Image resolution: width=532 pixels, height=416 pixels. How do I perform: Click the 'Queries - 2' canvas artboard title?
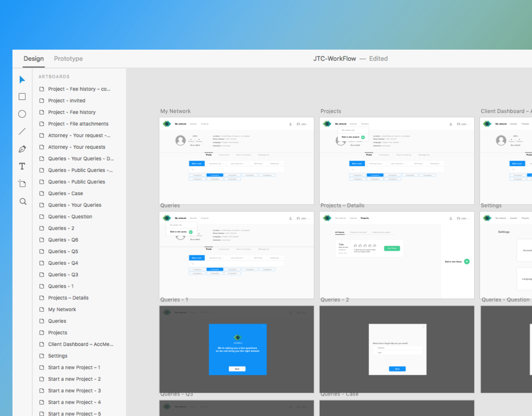pos(335,300)
